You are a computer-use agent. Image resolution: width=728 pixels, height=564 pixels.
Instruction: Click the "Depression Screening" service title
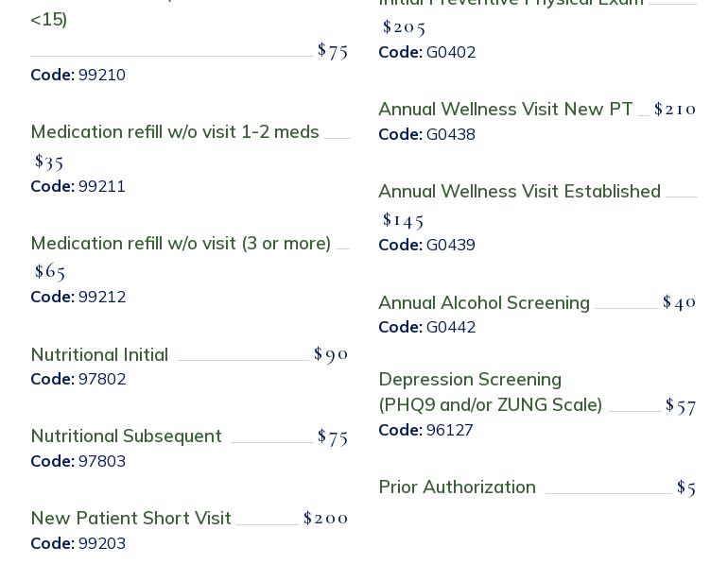pyautogui.click(x=470, y=380)
